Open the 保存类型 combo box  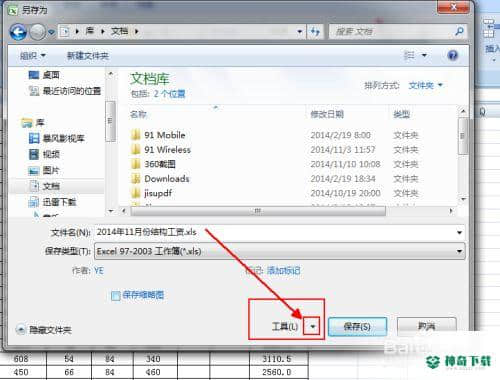(279, 251)
